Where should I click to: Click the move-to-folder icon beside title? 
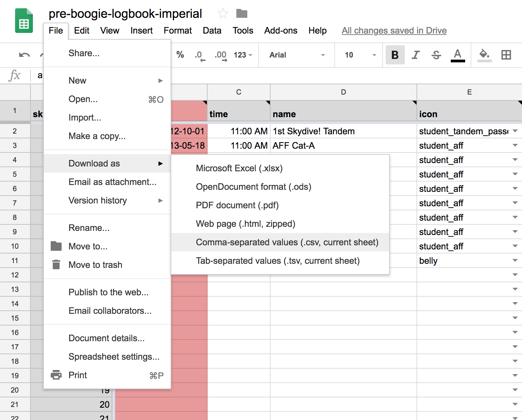(x=242, y=13)
